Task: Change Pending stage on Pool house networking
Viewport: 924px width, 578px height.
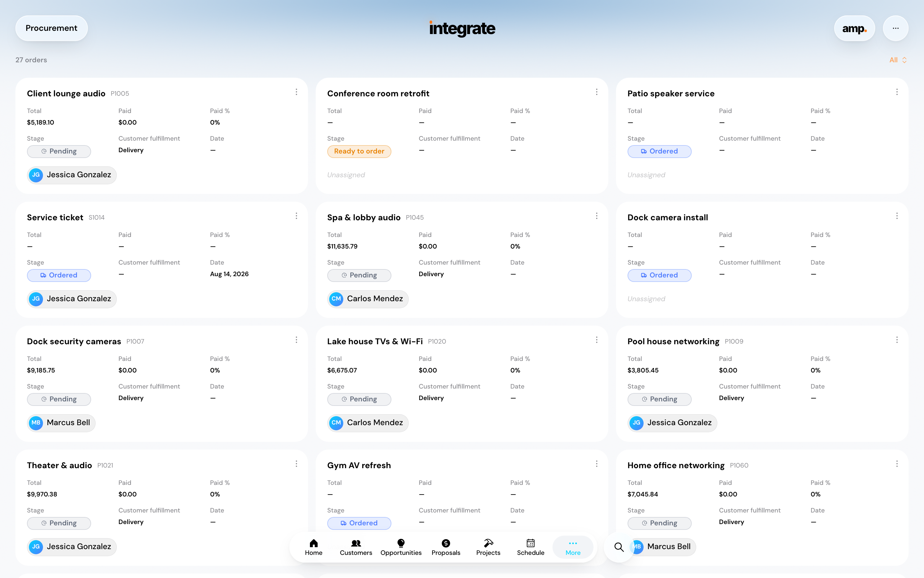Action: [659, 399]
